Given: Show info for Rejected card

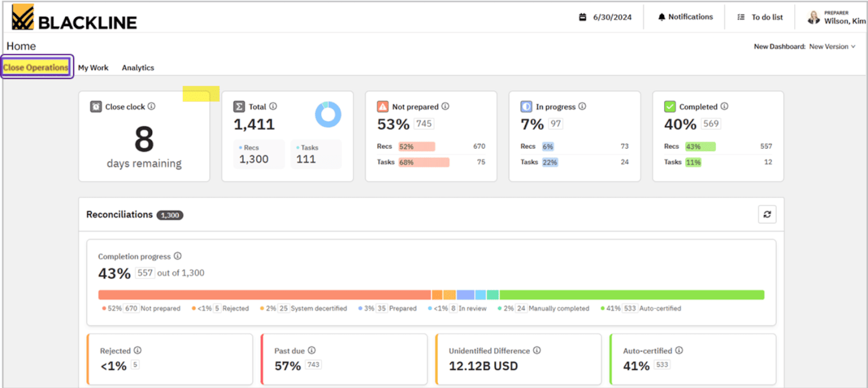Looking at the screenshot, I should click(x=137, y=350).
